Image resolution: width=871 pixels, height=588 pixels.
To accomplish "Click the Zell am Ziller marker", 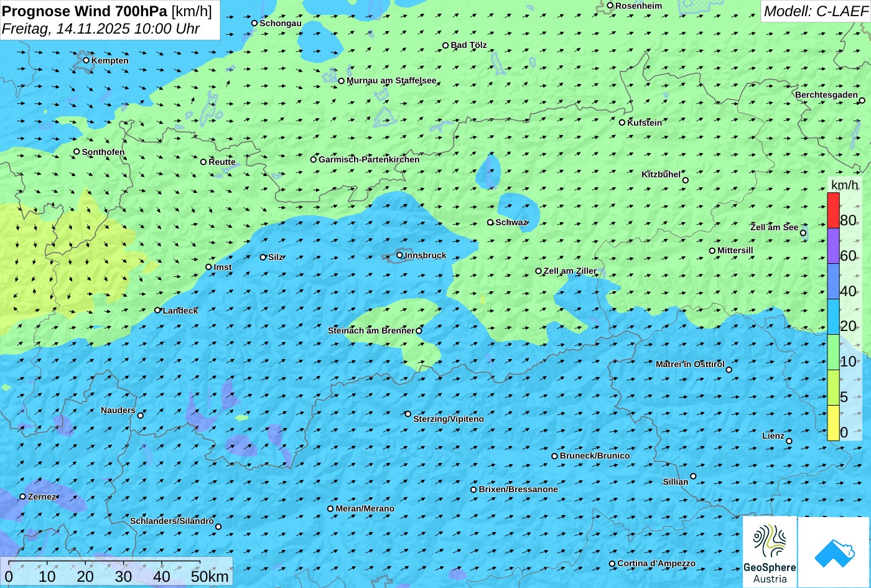I will coord(539,271).
